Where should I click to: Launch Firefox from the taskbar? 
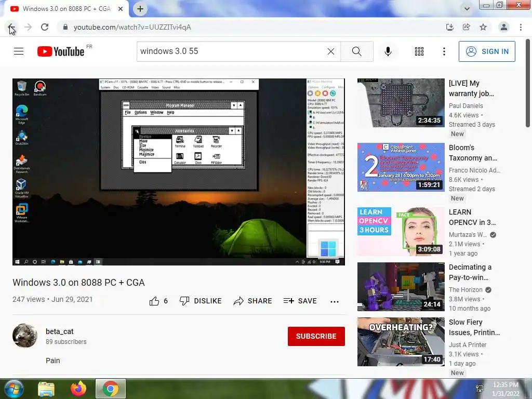(78, 389)
